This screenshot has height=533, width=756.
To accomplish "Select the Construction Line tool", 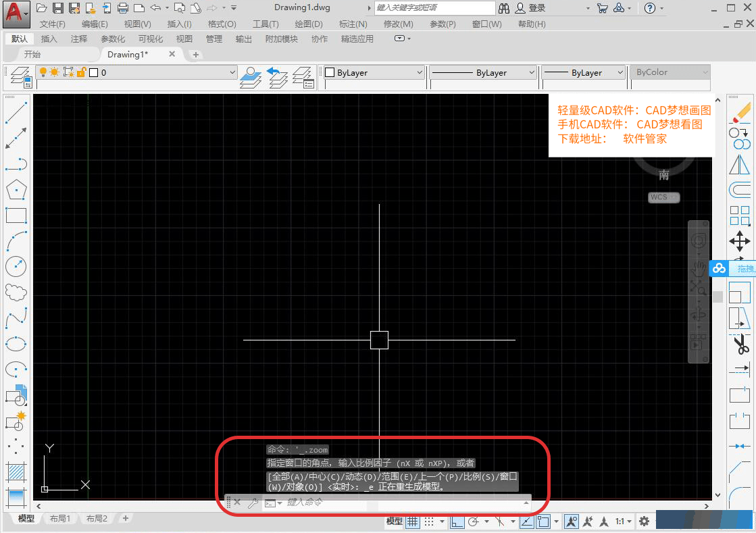I will coord(16,138).
